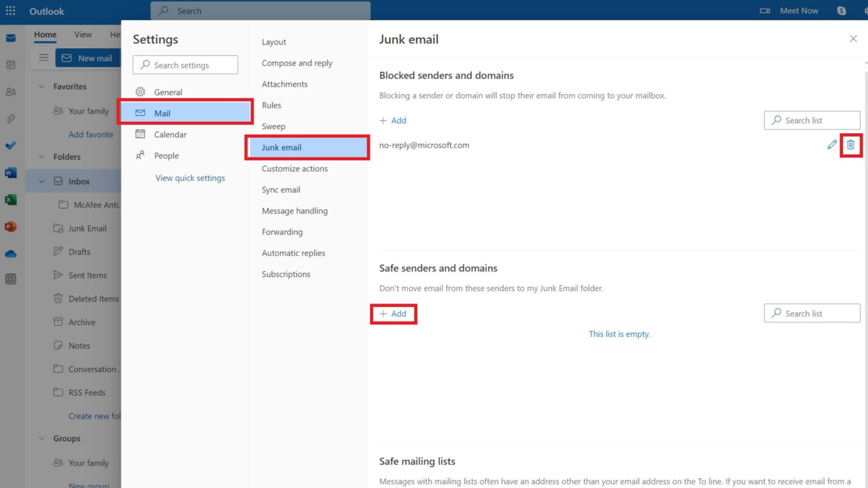The image size is (868, 488).
Task: Collapse the Groups section
Action: click(41, 438)
